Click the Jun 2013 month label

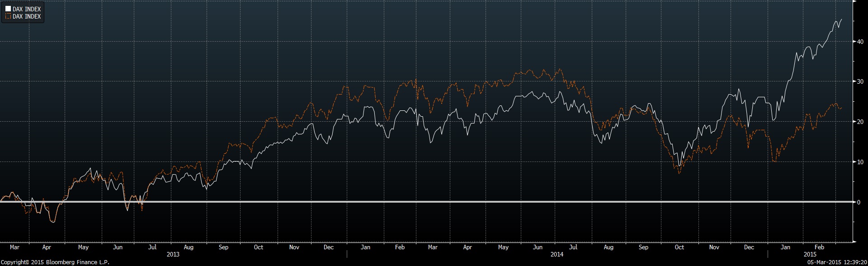click(x=118, y=247)
